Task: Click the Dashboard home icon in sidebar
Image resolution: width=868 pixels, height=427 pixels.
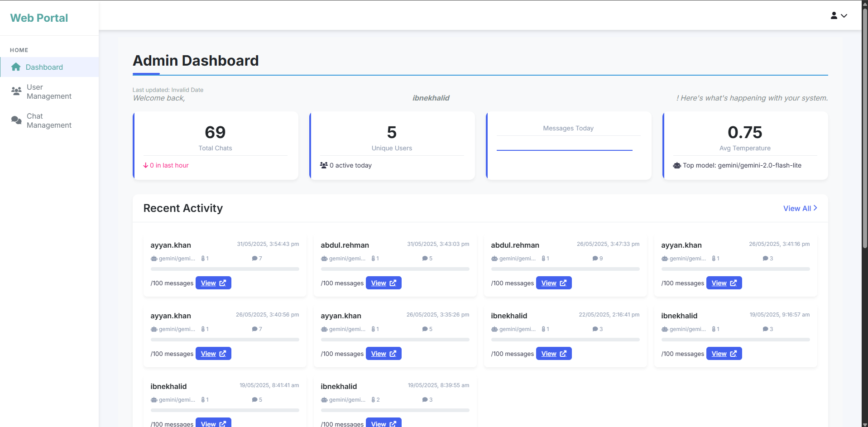Action: click(16, 67)
